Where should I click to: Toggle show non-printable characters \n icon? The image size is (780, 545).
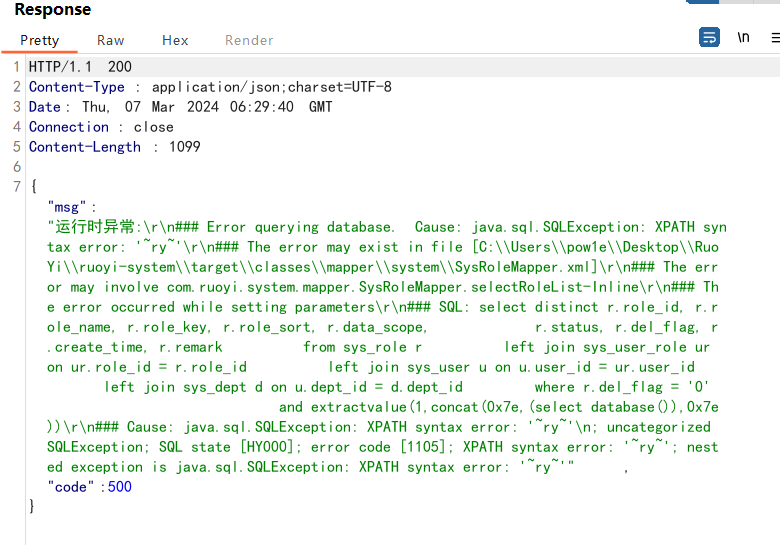(743, 37)
